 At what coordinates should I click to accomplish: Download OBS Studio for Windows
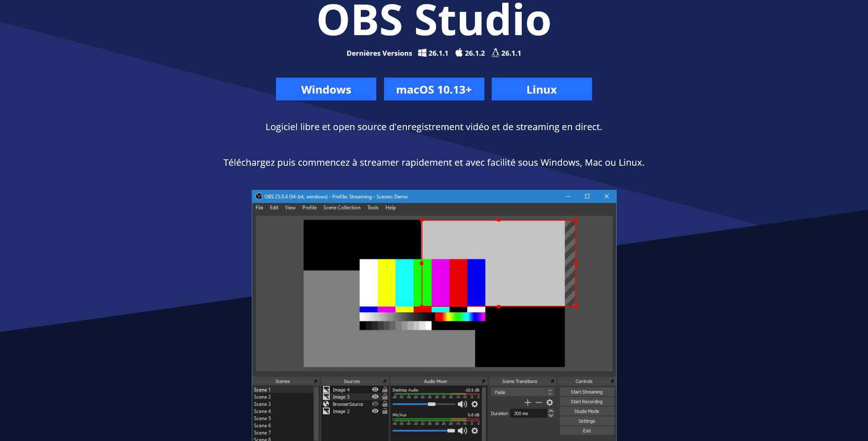click(x=326, y=89)
